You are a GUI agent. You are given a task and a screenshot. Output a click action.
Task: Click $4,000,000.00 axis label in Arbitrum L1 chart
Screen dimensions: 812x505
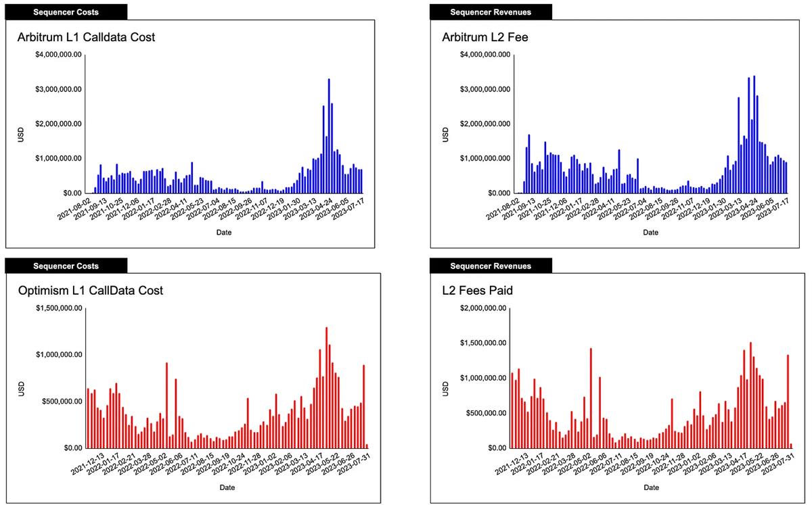[x=58, y=54]
